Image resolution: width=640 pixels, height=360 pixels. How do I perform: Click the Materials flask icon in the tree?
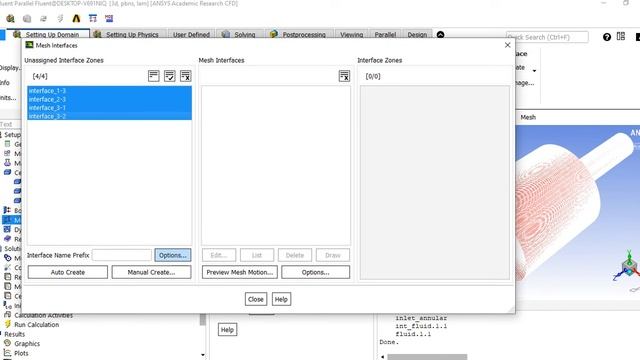[7, 162]
